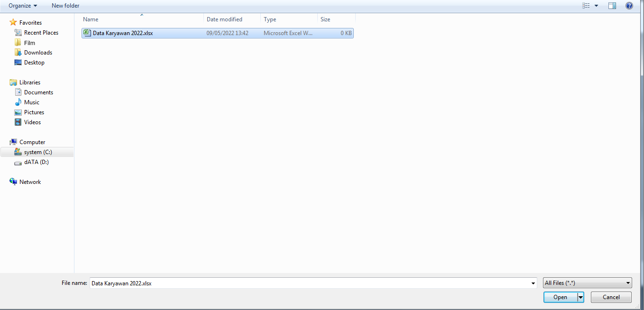Click the Help question mark icon
This screenshot has width=644, height=310.
629,6
